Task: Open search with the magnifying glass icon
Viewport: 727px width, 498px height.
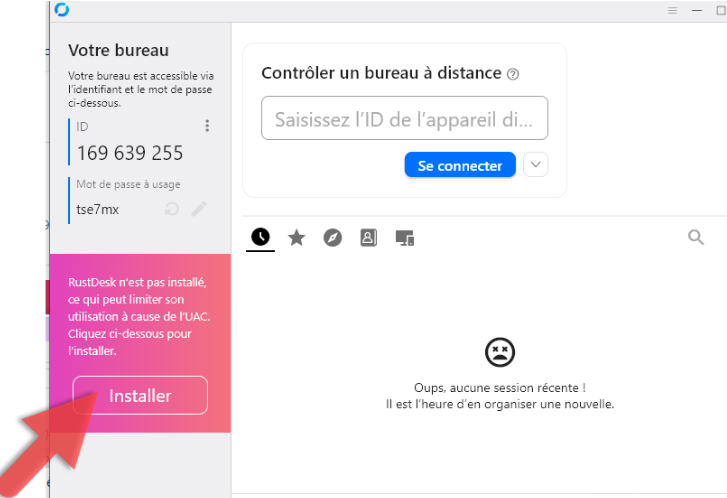Action: 696,237
